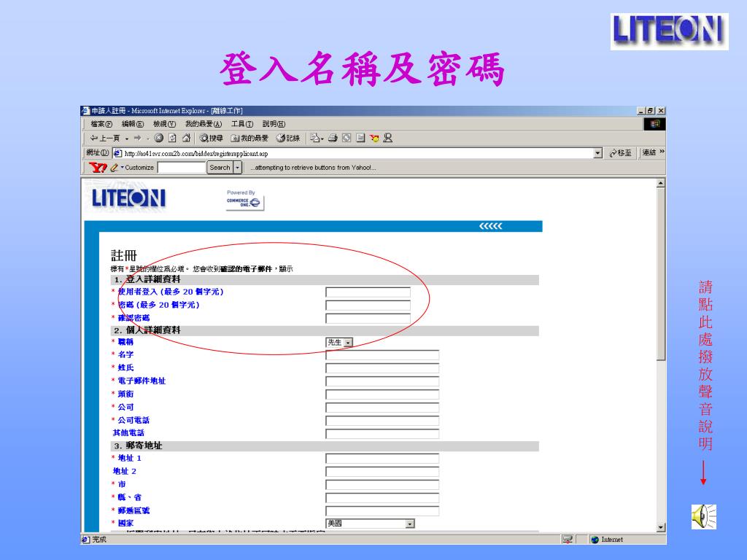The width and height of the screenshot is (747, 560).
Task: Click the 連結 Links label
Action: click(649, 152)
